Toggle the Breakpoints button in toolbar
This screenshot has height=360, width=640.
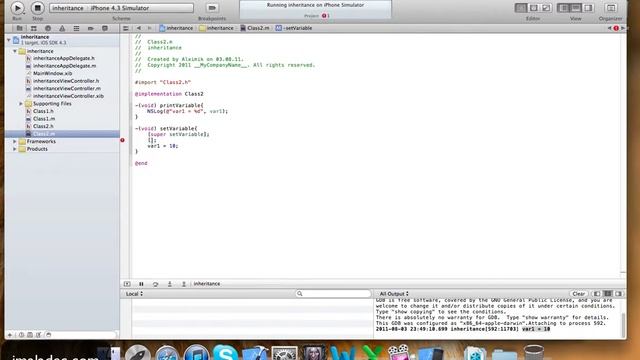click(x=212, y=8)
